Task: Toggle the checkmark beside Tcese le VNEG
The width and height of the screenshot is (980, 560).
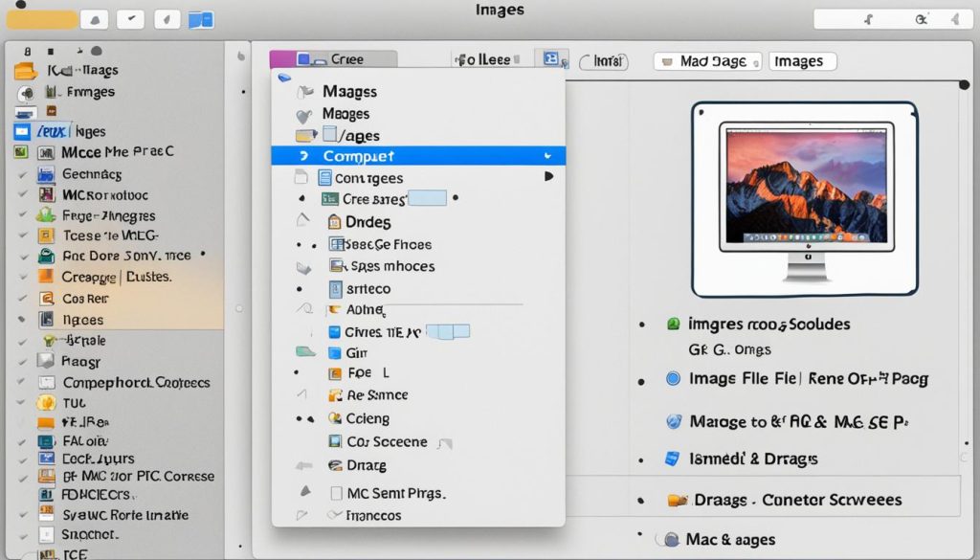Action: 23,236
